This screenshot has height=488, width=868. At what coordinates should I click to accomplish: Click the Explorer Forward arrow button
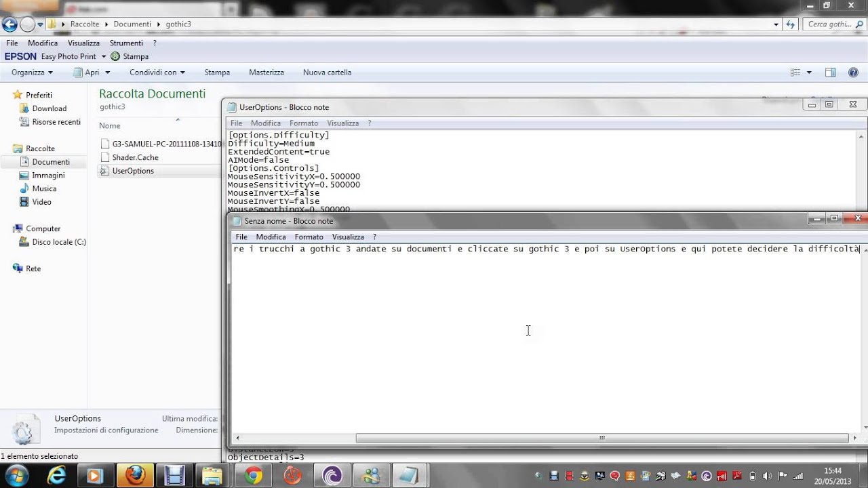[x=27, y=24]
